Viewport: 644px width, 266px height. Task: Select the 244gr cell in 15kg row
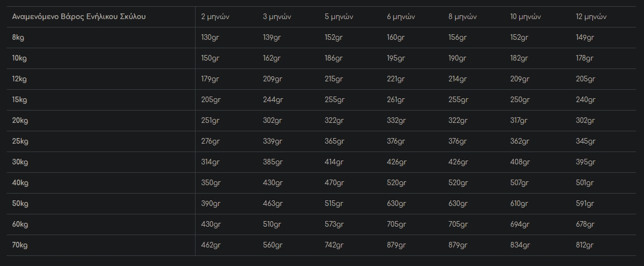click(273, 100)
